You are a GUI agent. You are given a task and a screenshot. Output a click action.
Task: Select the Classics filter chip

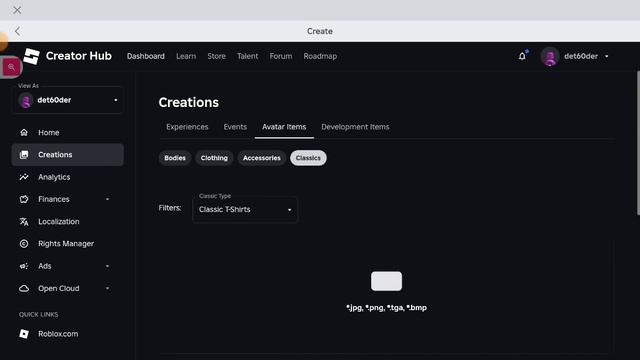click(308, 158)
